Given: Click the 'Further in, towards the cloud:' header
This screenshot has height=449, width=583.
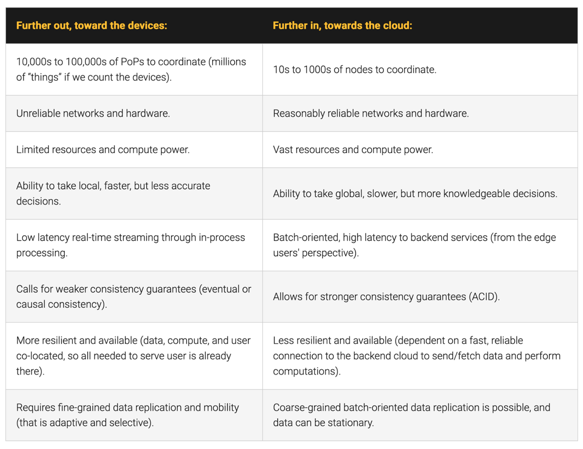Looking at the screenshot, I should 342,25.
